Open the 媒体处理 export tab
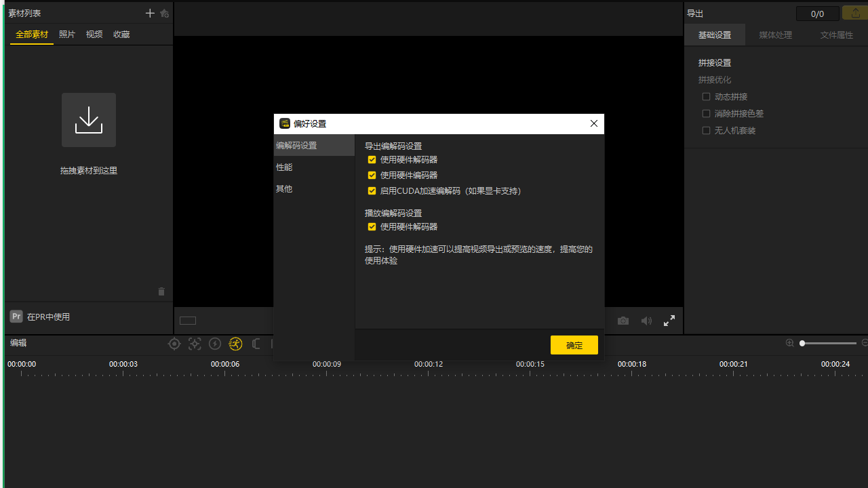 [776, 35]
